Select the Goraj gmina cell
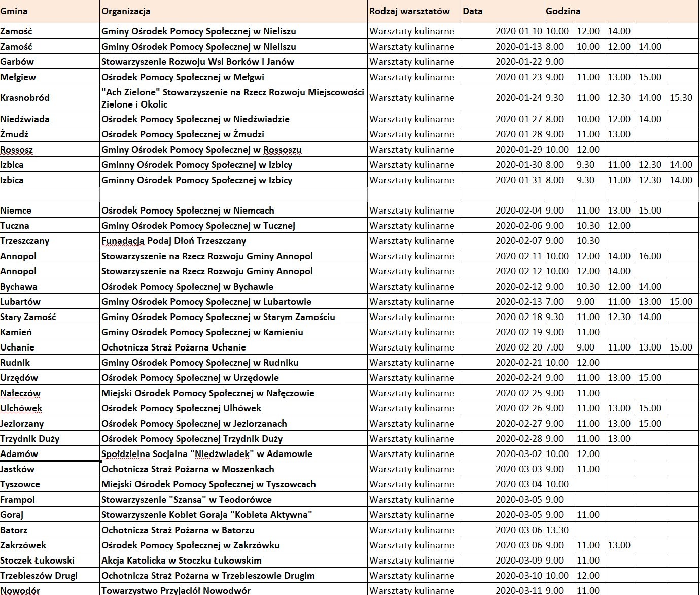The width and height of the screenshot is (700, 595). pos(50,515)
